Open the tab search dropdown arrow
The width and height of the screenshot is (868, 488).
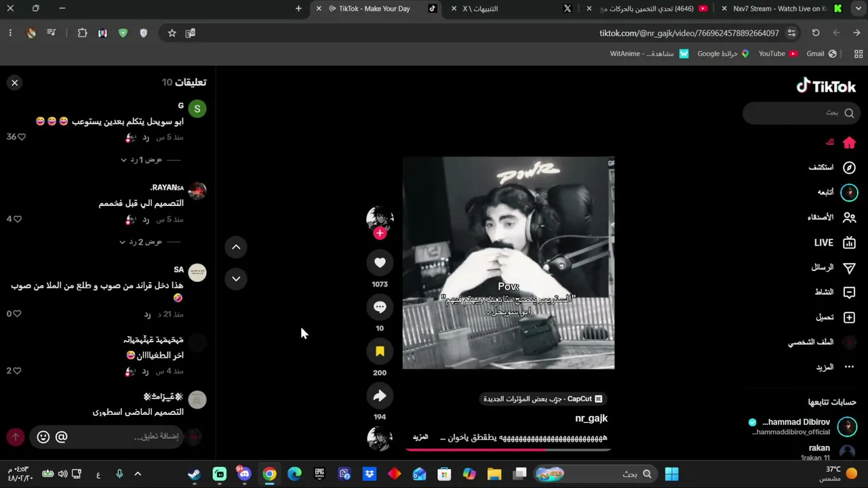859,9
